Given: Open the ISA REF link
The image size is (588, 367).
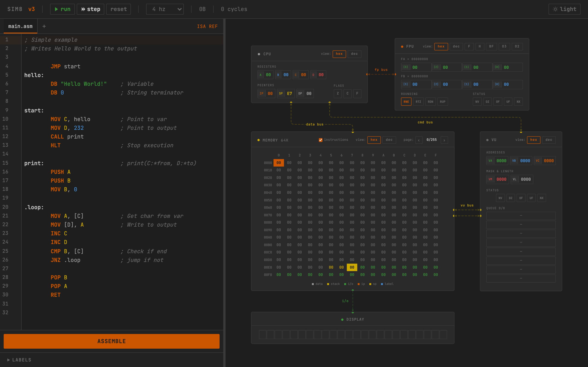Looking at the screenshot, I should (207, 26).
